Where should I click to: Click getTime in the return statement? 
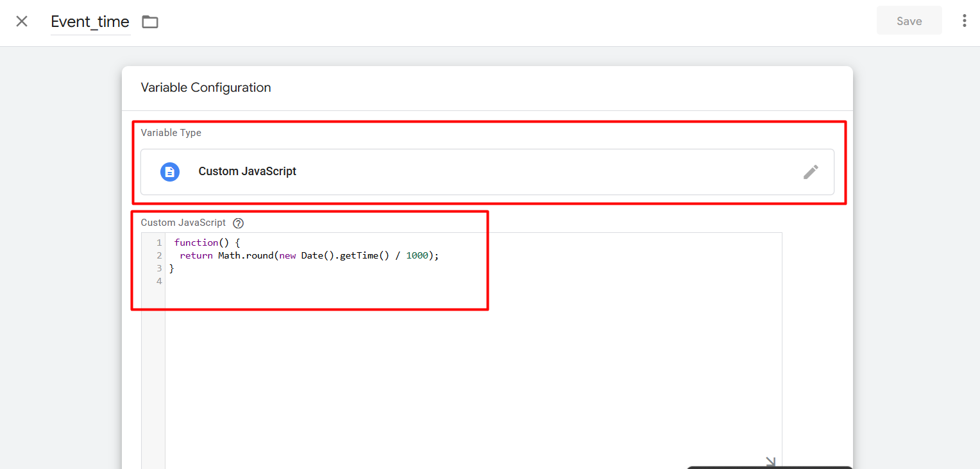(x=359, y=255)
